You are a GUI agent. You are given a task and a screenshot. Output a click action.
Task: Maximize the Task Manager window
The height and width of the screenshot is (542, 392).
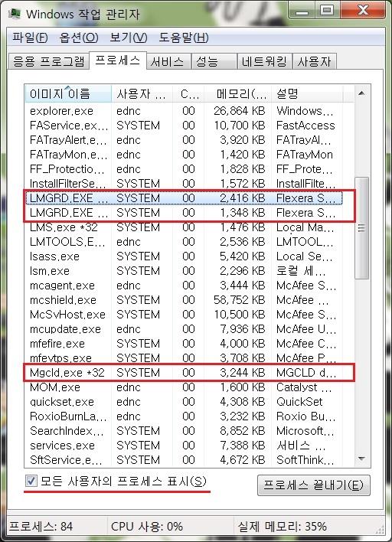(327, 11)
